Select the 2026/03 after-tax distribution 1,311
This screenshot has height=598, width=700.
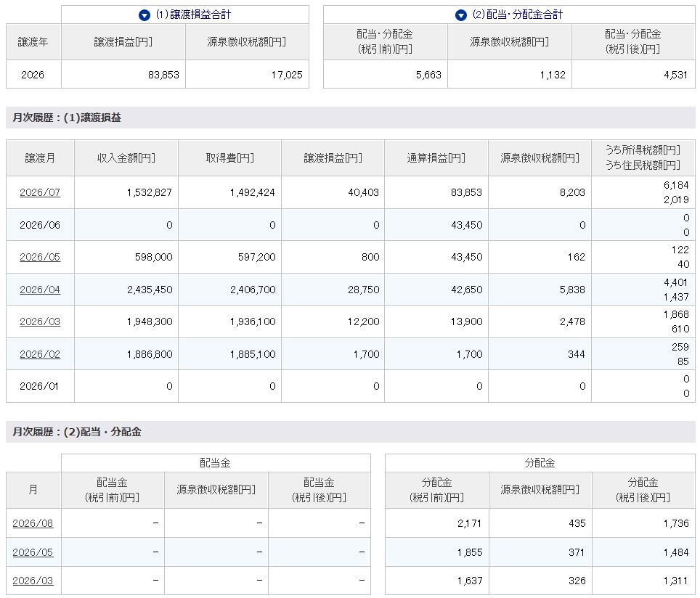tap(676, 581)
